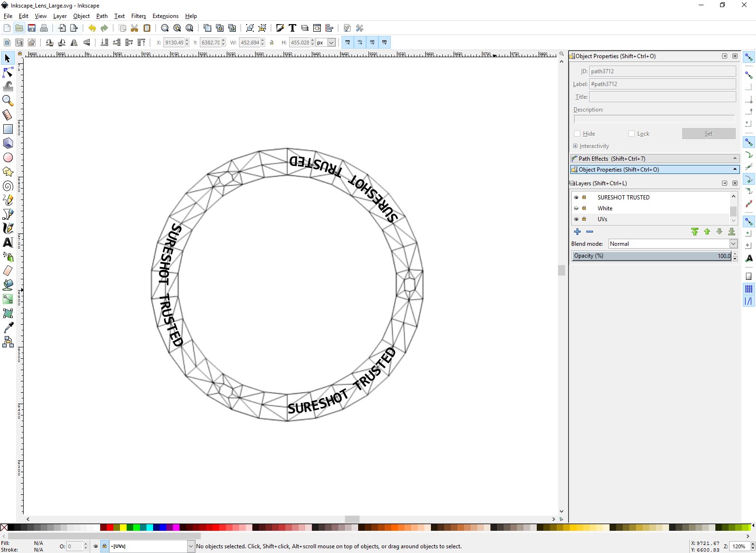Viewport: 756px width, 553px height.
Task: Select the Node editing tool
Action: pyautogui.click(x=8, y=72)
